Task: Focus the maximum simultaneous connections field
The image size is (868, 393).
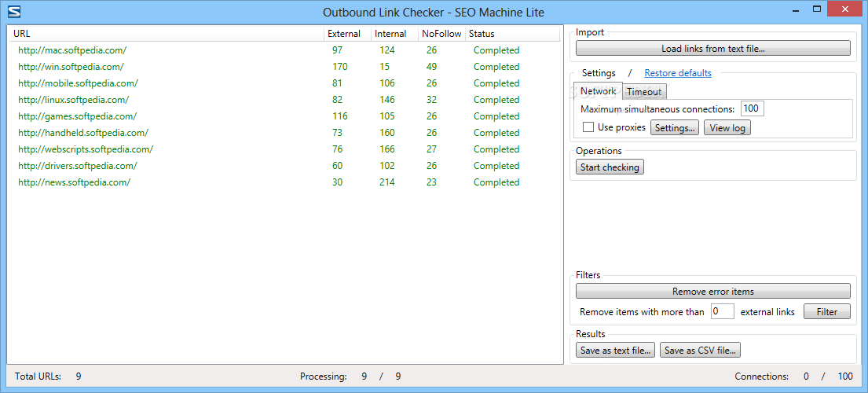Action: [x=753, y=108]
